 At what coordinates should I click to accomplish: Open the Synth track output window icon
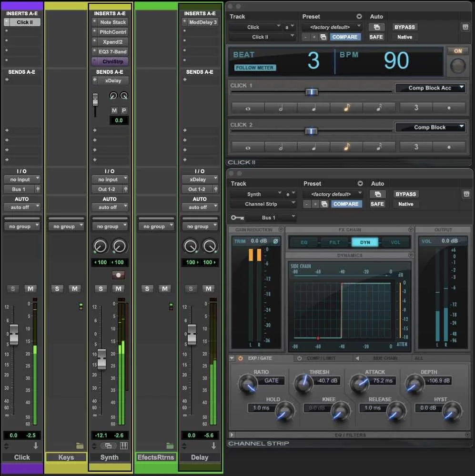tap(108, 446)
